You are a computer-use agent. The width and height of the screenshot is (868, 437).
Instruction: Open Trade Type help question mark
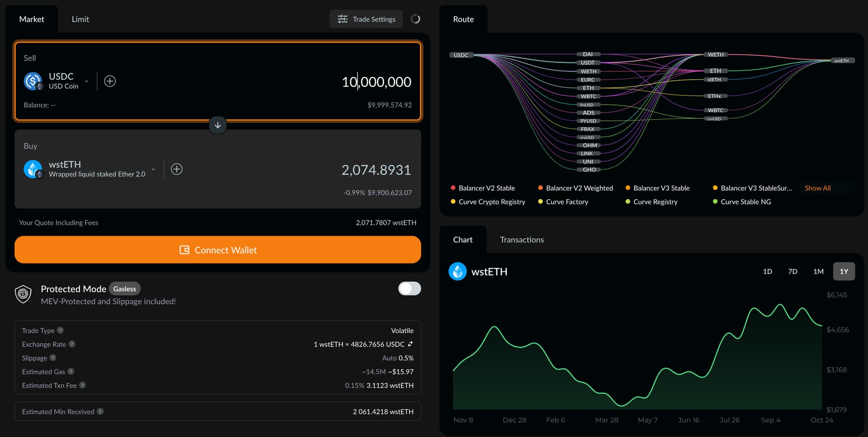coord(60,330)
